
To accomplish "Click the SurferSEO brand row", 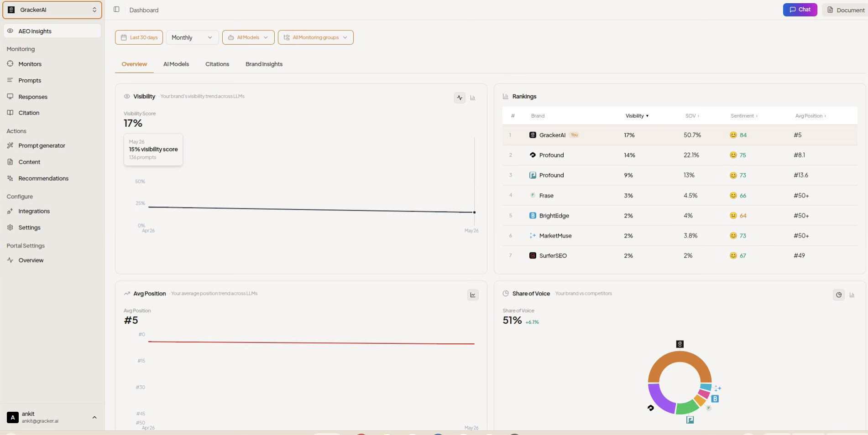I will [x=680, y=256].
